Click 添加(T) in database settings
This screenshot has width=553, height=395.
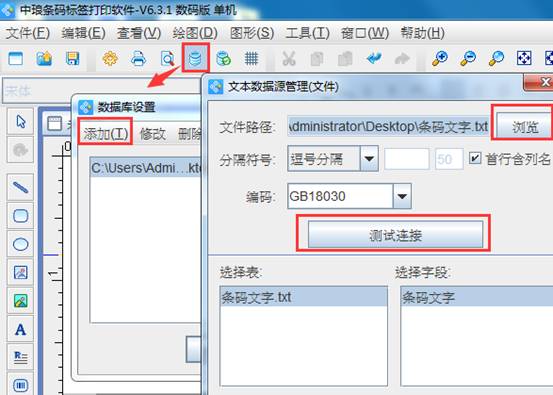pos(105,134)
